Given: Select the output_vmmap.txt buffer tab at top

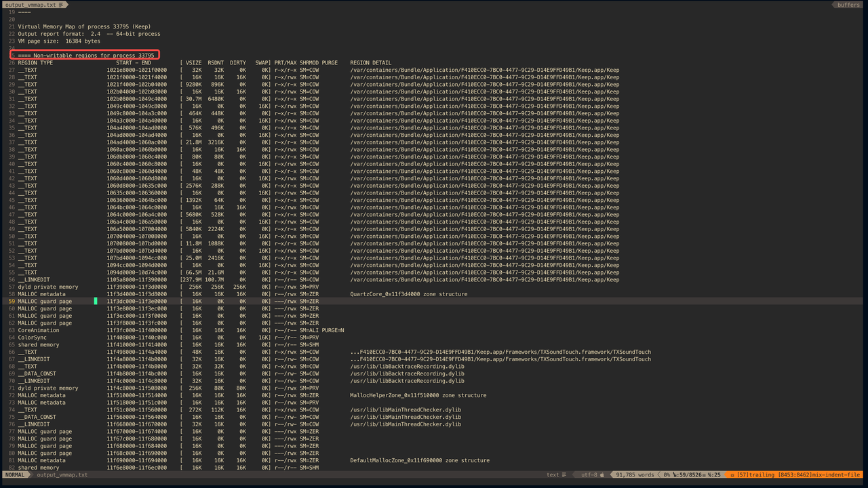Looking at the screenshot, I should tap(35, 5).
